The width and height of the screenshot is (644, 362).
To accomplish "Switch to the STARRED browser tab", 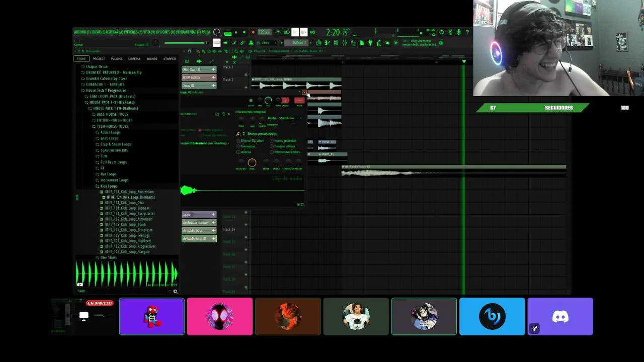I will pyautogui.click(x=170, y=59).
